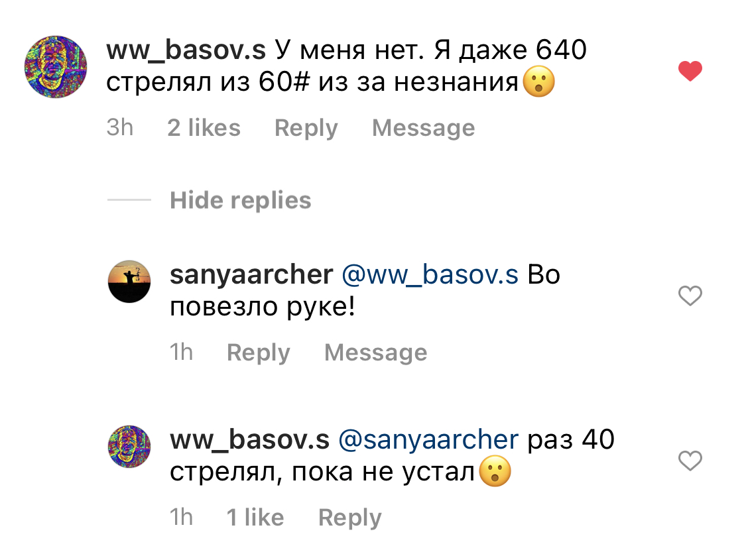Click the line beside Hide replies

(129, 200)
